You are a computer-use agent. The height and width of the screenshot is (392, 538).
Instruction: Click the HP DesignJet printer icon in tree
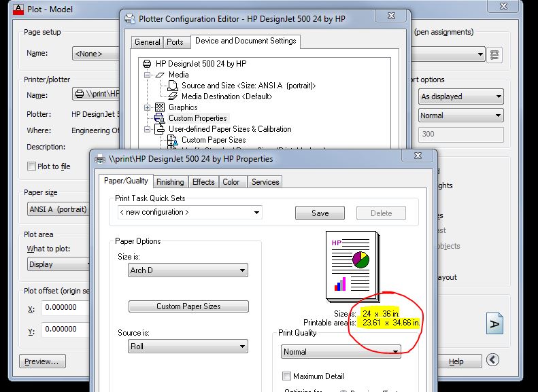148,64
